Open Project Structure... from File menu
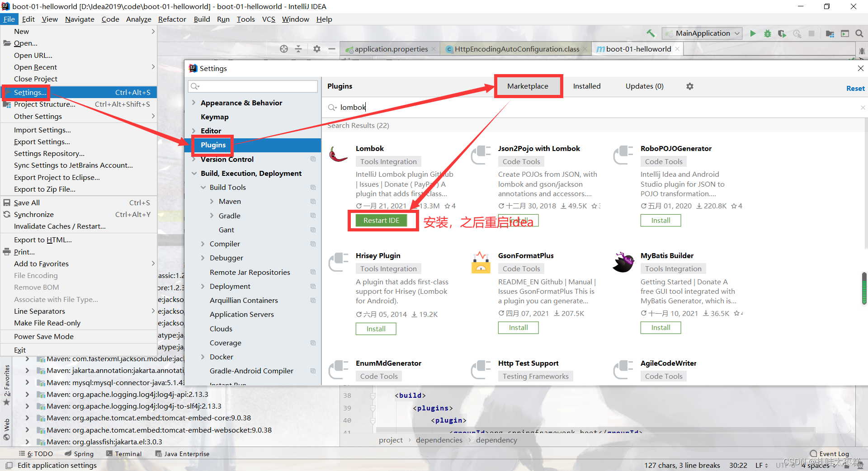 pos(79,104)
